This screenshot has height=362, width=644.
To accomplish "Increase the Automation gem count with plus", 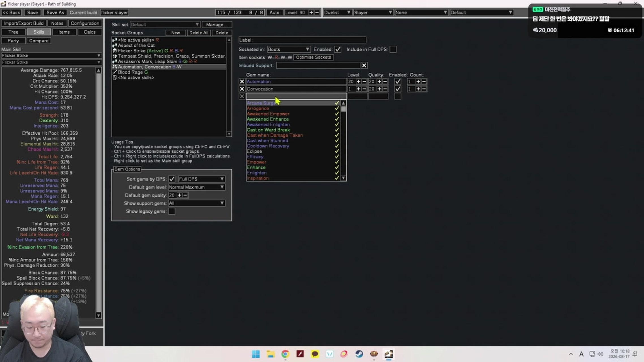I will pyautogui.click(x=418, y=81).
